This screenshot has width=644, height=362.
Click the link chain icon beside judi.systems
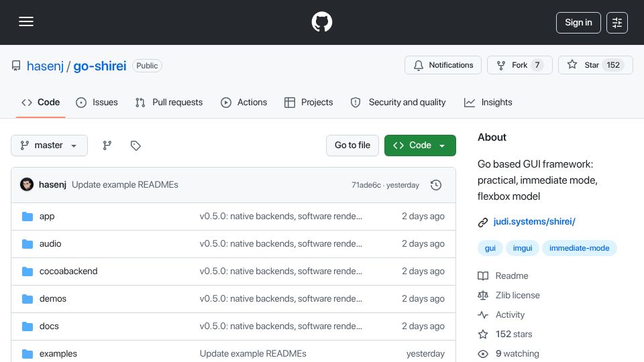coord(483,222)
